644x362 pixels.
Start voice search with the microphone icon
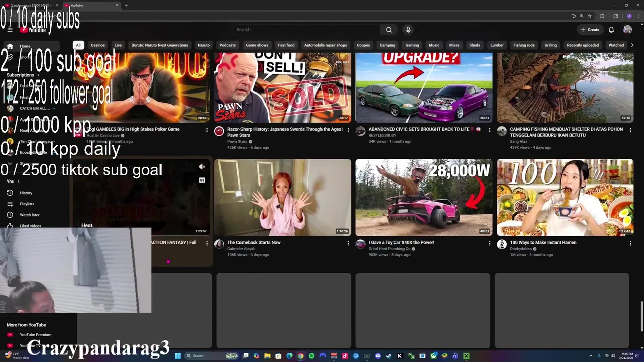[x=408, y=30]
